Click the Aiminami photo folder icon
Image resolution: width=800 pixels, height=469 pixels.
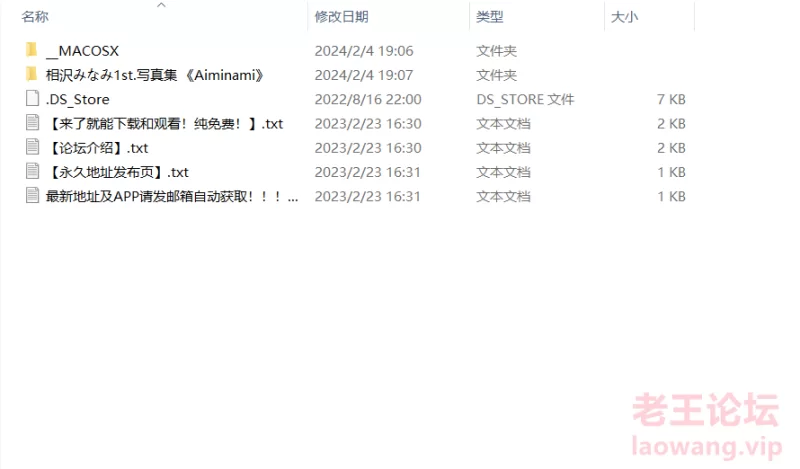click(32, 75)
